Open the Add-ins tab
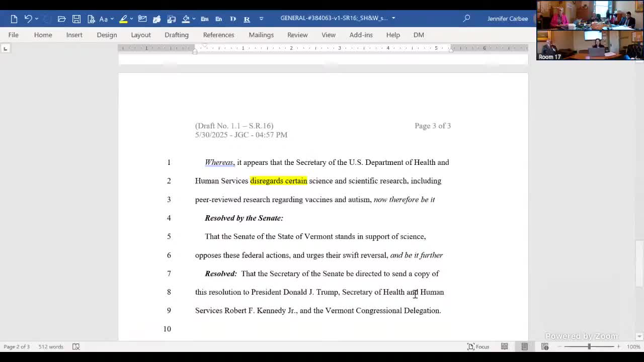 [x=361, y=35]
